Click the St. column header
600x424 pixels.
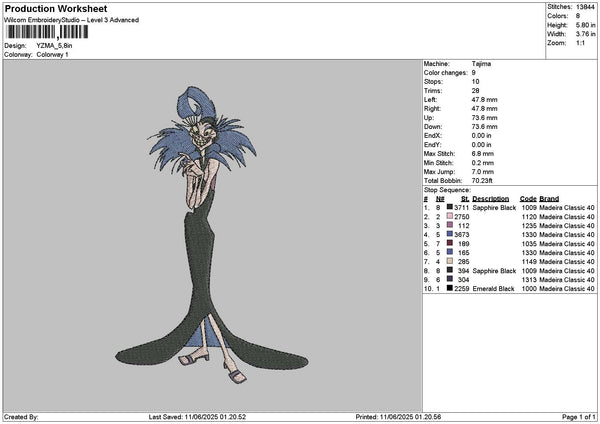coord(464,198)
